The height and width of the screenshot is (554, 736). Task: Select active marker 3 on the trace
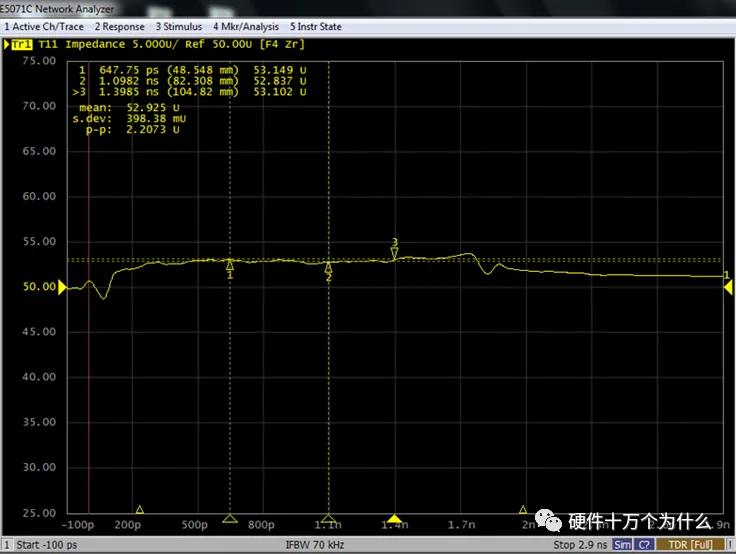(x=394, y=254)
